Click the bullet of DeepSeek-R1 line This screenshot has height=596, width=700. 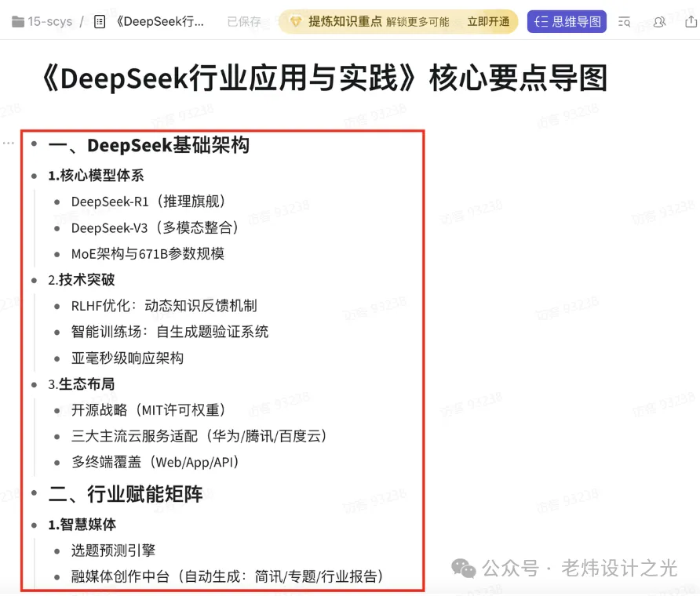pyautogui.click(x=57, y=202)
